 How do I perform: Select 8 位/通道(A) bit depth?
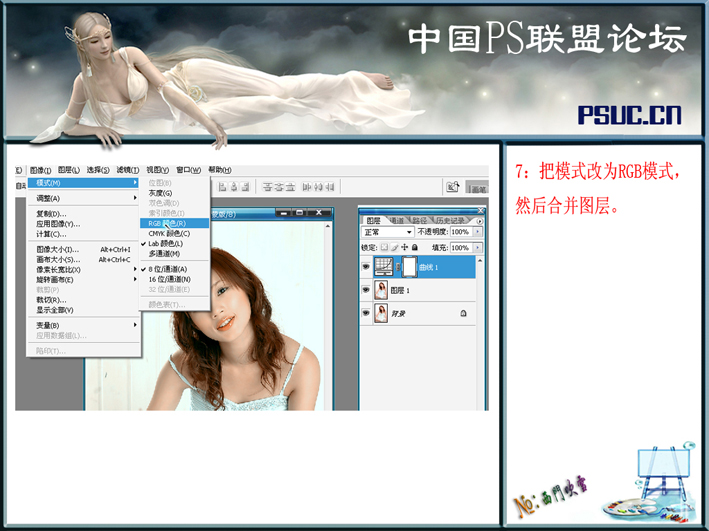[x=175, y=269]
